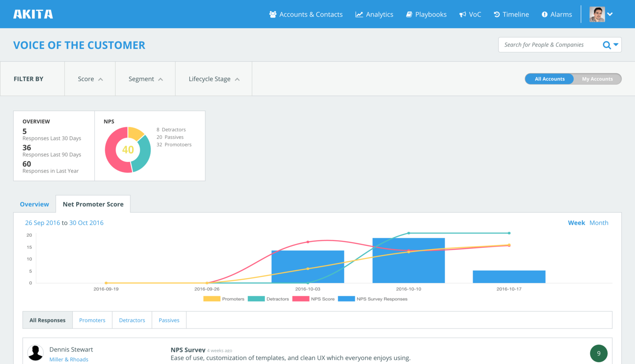Focus the Search for People & Companies field

point(549,45)
